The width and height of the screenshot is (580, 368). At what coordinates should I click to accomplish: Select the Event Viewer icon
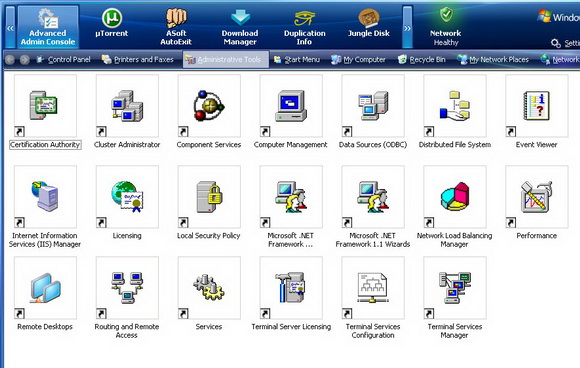pos(537,106)
